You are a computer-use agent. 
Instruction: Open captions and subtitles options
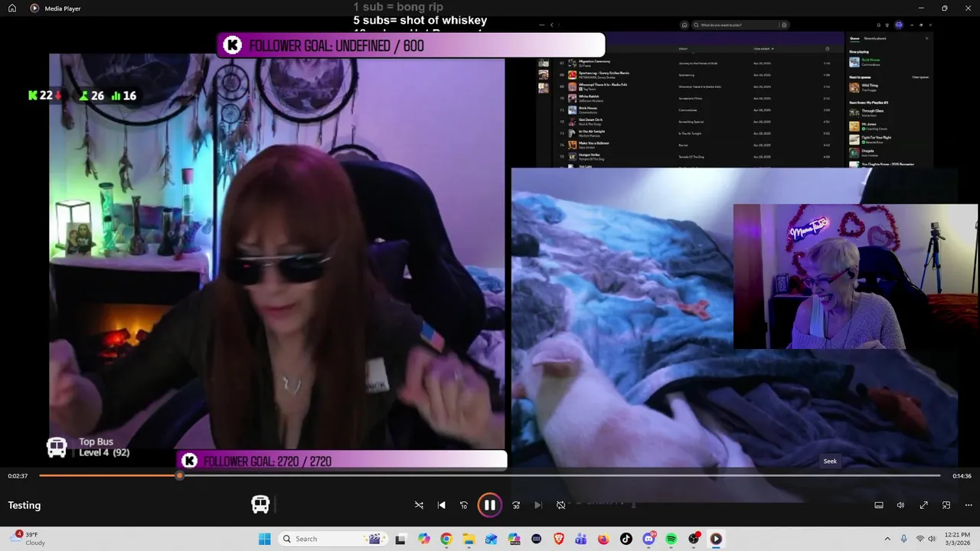(879, 505)
